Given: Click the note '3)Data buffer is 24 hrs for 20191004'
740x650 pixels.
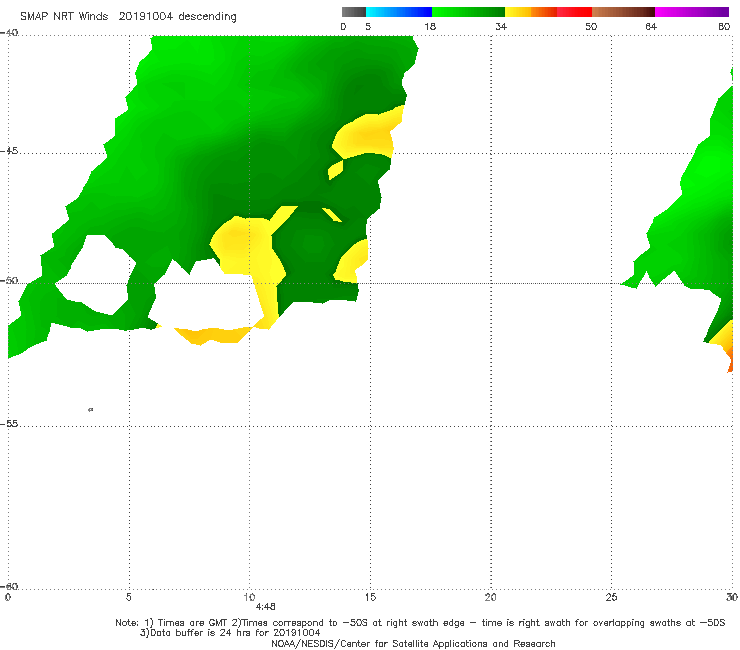Looking at the screenshot, I should (230, 633).
